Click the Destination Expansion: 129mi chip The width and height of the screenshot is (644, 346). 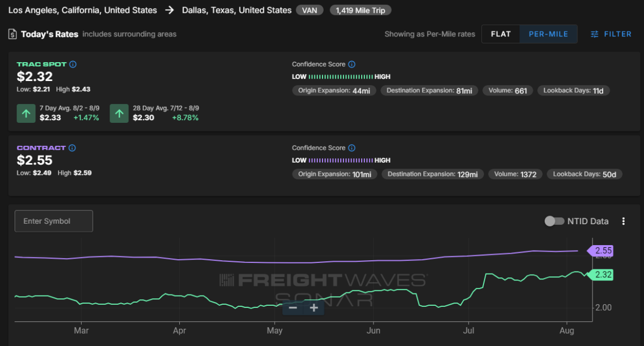pyautogui.click(x=433, y=174)
